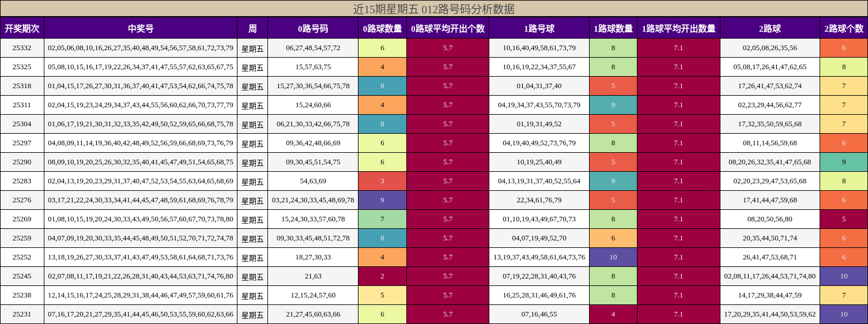Click the 2路球个数 column header
Viewport: 868px width, 324px height.
coord(844,28)
